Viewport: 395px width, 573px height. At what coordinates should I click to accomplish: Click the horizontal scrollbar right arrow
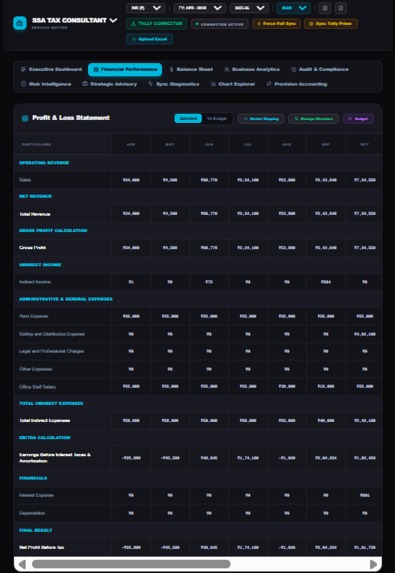(373, 564)
